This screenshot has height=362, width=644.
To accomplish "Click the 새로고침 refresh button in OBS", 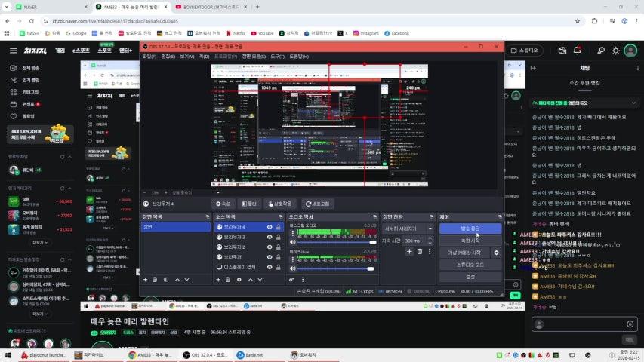I will coord(318,204).
